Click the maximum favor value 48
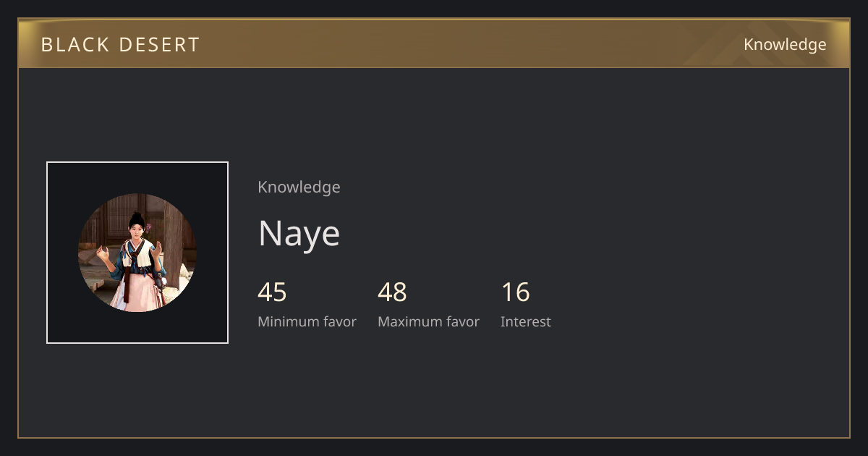This screenshot has height=456, width=868. click(392, 292)
